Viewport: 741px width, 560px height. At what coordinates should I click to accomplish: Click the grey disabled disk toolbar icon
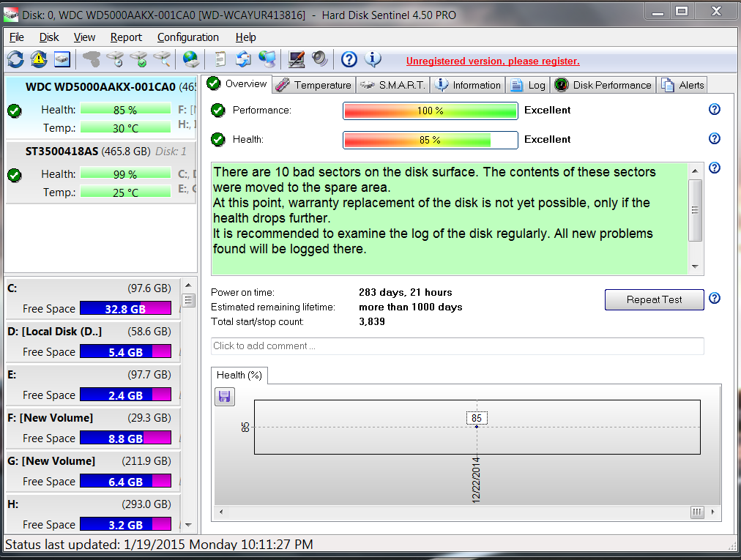(x=92, y=59)
